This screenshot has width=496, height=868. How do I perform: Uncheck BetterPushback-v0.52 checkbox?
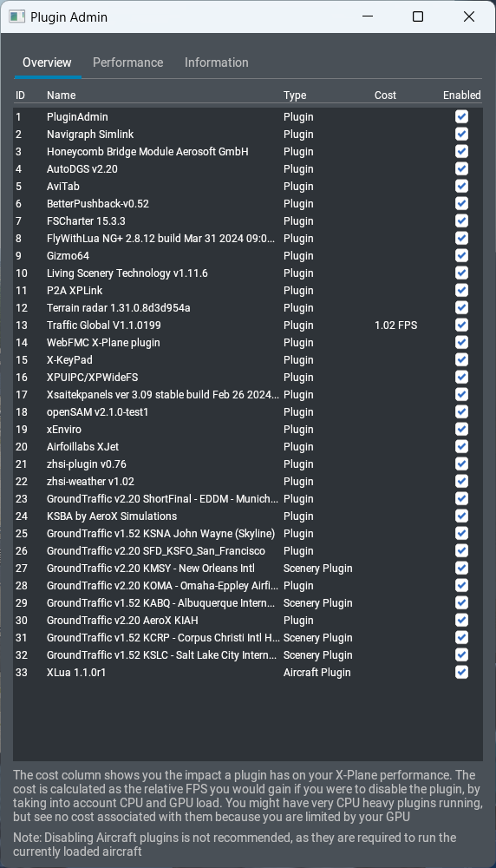tap(461, 203)
